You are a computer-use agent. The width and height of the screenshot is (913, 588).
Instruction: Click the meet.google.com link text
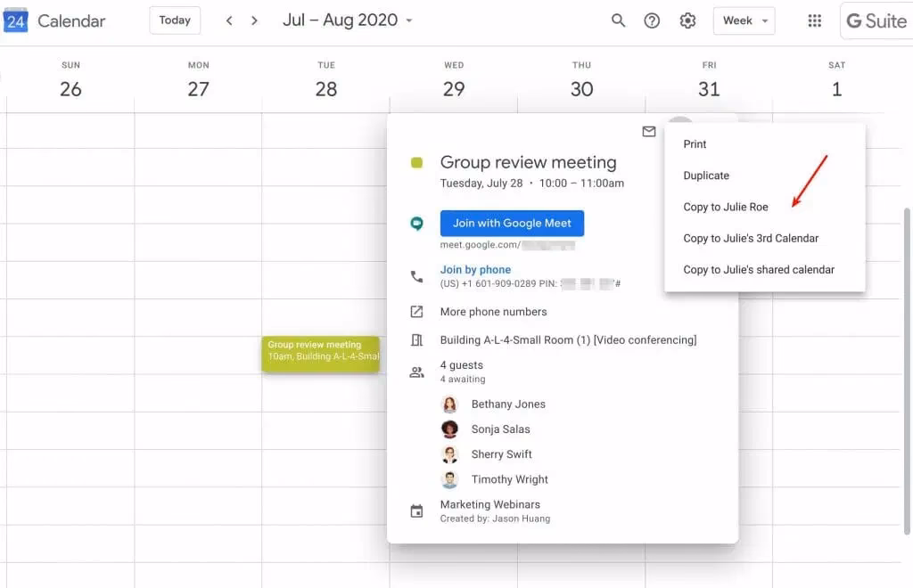coord(481,245)
